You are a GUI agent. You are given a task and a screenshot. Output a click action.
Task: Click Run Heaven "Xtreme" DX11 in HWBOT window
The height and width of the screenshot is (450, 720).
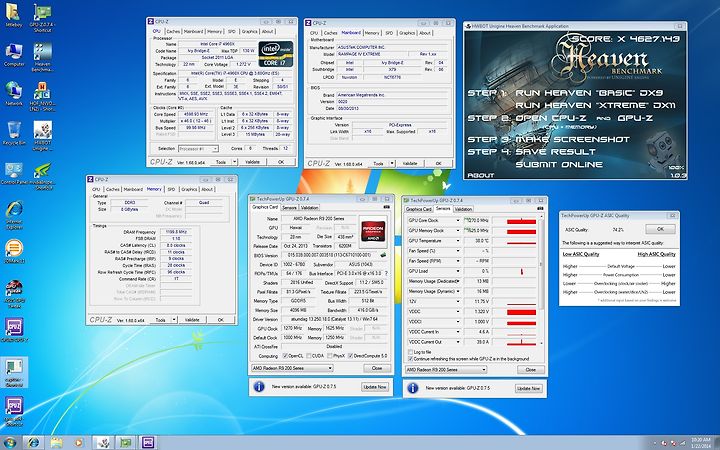click(595, 105)
